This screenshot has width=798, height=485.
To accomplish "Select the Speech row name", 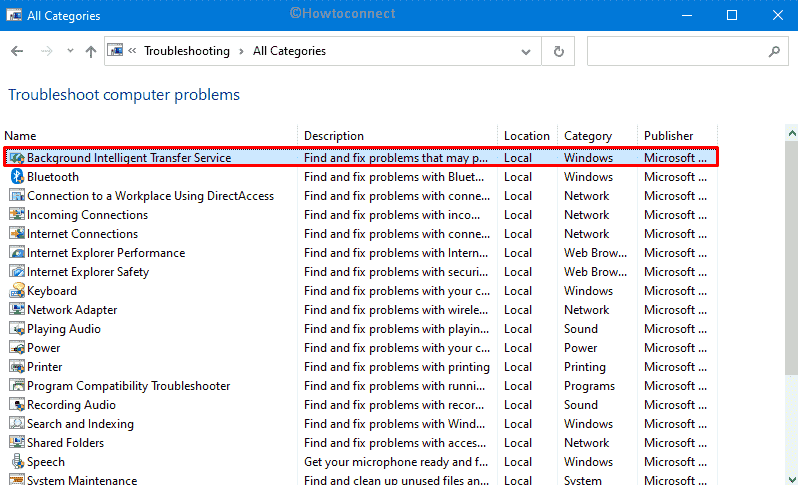I will (x=46, y=462).
